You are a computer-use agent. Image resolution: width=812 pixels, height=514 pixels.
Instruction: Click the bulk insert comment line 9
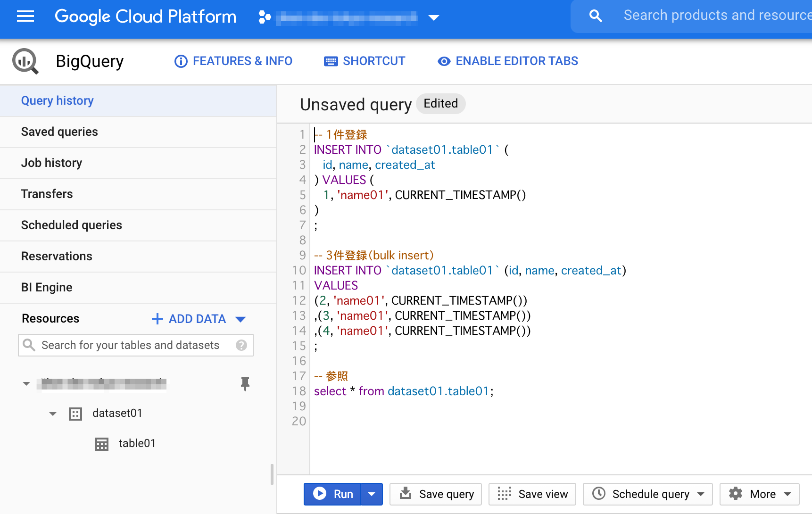[374, 256]
